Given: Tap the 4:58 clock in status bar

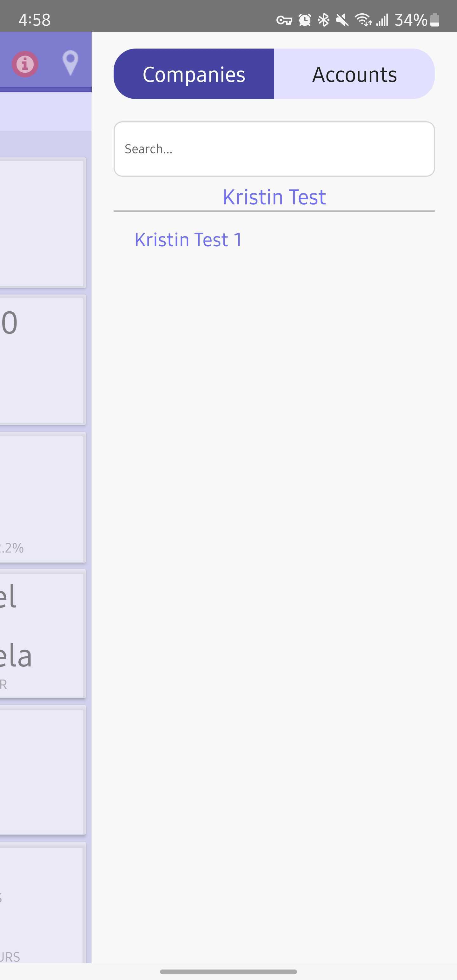Looking at the screenshot, I should coord(35,20).
